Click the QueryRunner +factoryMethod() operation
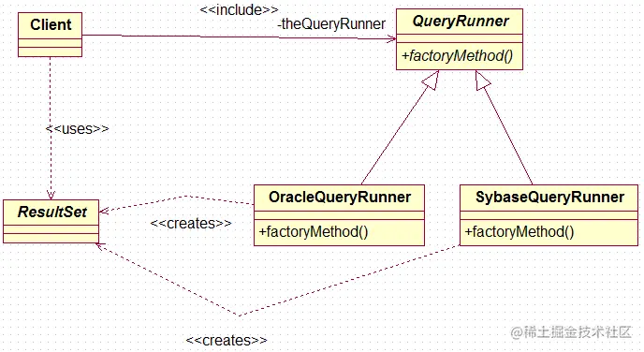This screenshot has height=352, width=644. [458, 56]
